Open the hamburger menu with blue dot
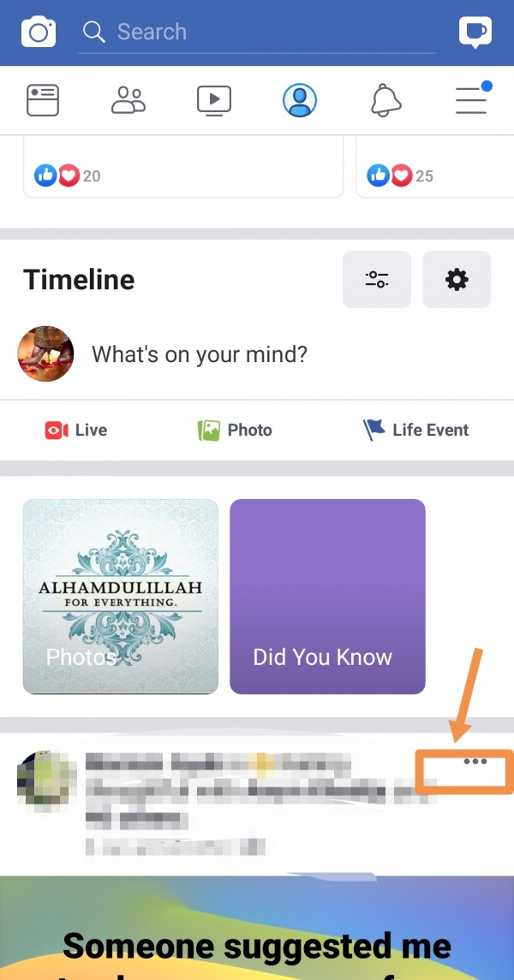The image size is (514, 980). [473, 98]
